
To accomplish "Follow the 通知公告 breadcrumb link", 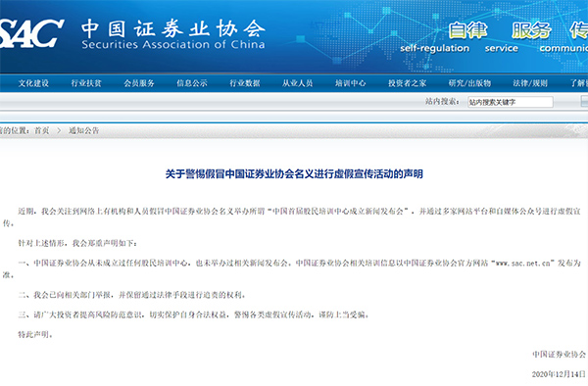I will click(84, 130).
